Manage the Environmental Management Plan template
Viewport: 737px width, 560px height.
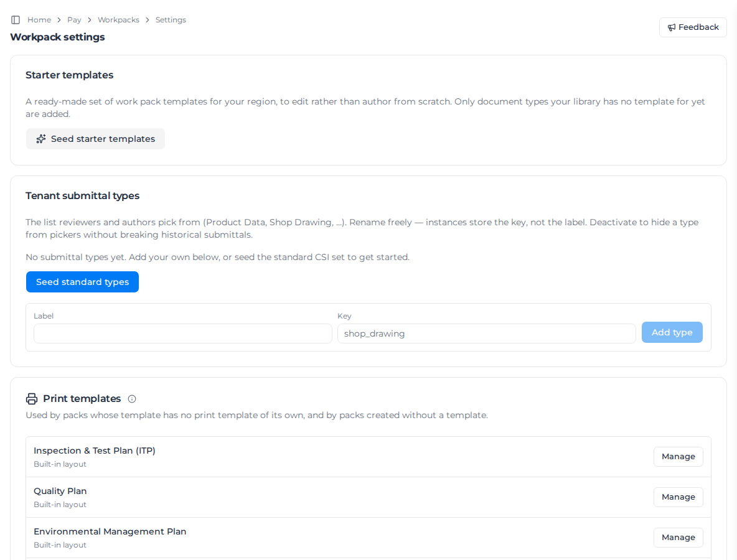[678, 538]
